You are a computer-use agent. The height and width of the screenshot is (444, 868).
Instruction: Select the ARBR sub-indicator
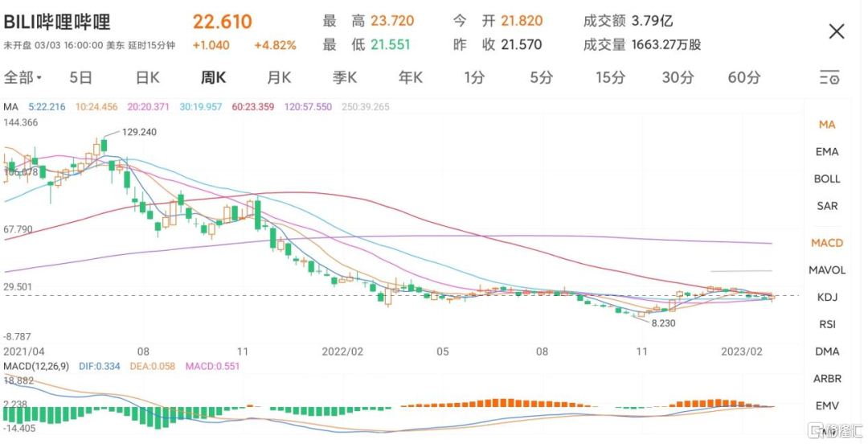827,379
